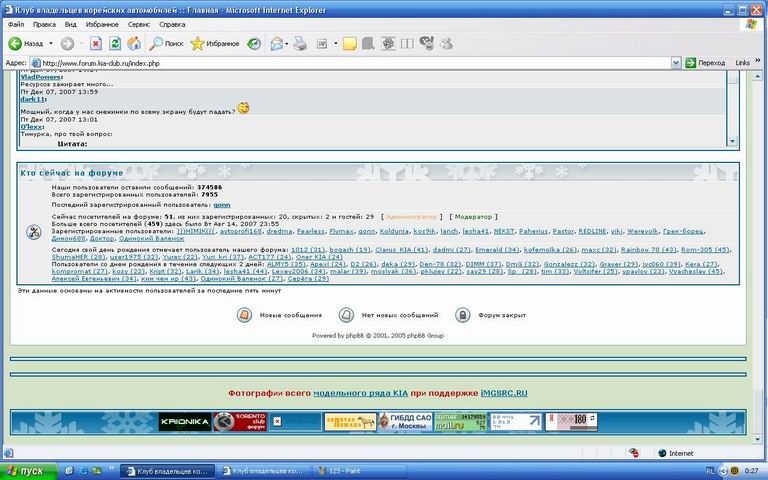Expand the Back button history dropdown arrow
Screen dimensions: 768x480
click(50, 44)
